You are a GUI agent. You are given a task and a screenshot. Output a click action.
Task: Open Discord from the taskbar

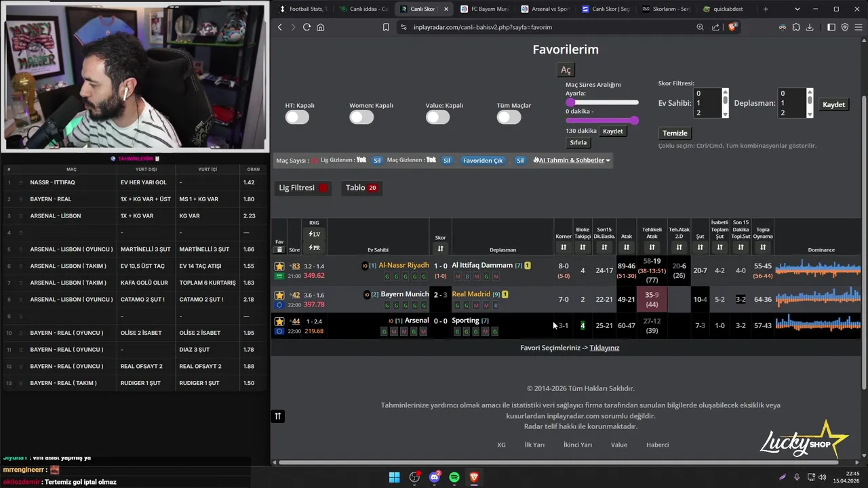point(435,477)
